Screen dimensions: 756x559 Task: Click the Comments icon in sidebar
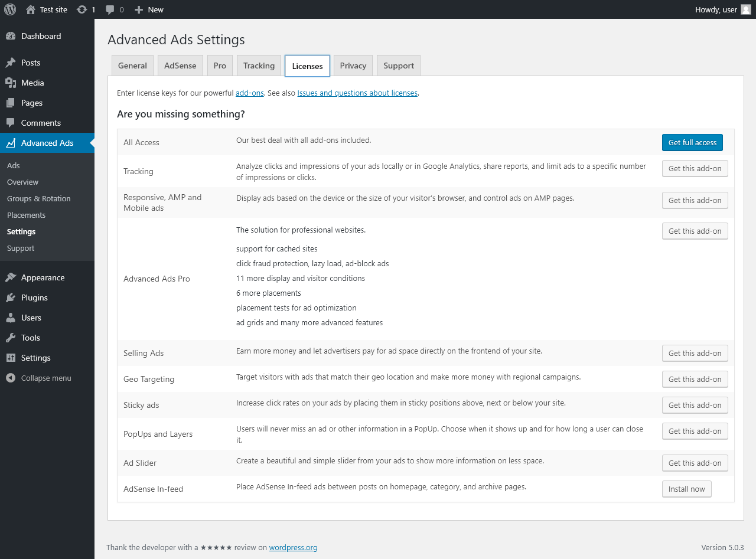tap(11, 123)
